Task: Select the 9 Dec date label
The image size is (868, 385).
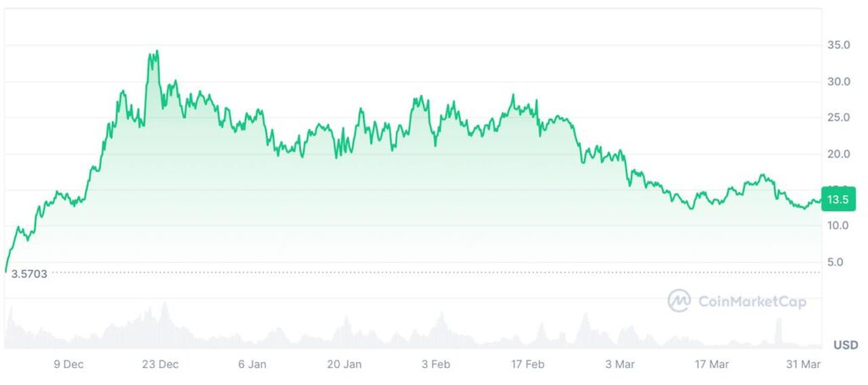Action: point(69,365)
